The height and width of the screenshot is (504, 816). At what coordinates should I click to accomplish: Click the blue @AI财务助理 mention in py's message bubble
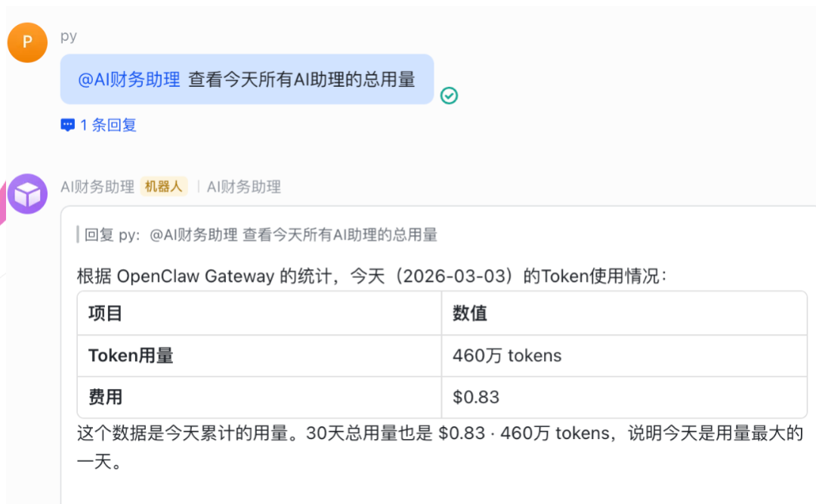coord(129,79)
